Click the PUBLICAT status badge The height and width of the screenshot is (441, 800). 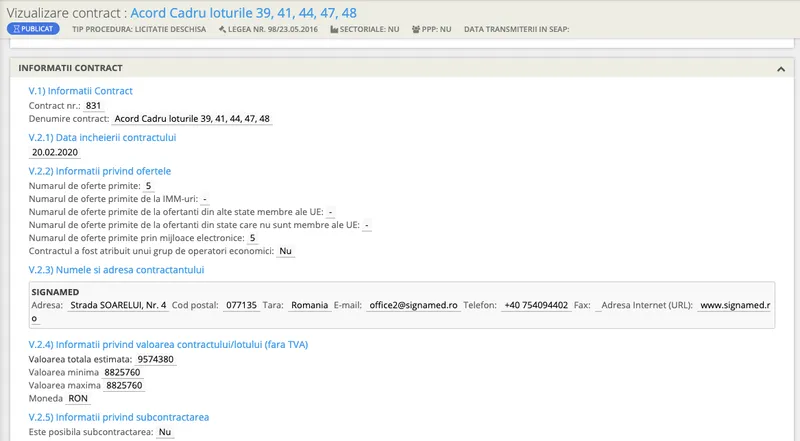33,29
